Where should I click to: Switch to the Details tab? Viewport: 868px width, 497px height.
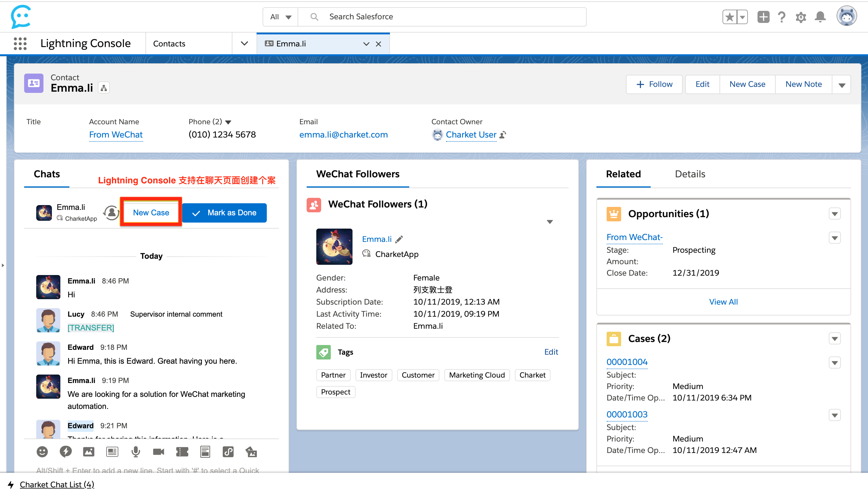tap(690, 174)
